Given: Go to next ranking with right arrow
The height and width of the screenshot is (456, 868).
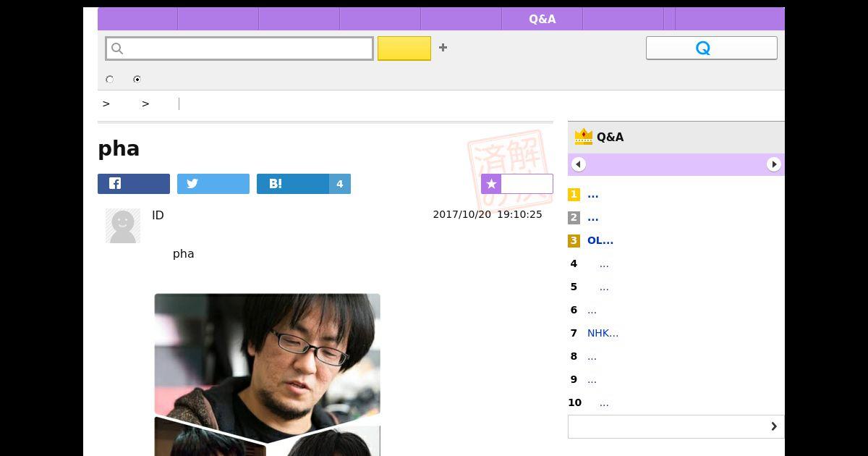Looking at the screenshot, I should pyautogui.click(x=774, y=164).
